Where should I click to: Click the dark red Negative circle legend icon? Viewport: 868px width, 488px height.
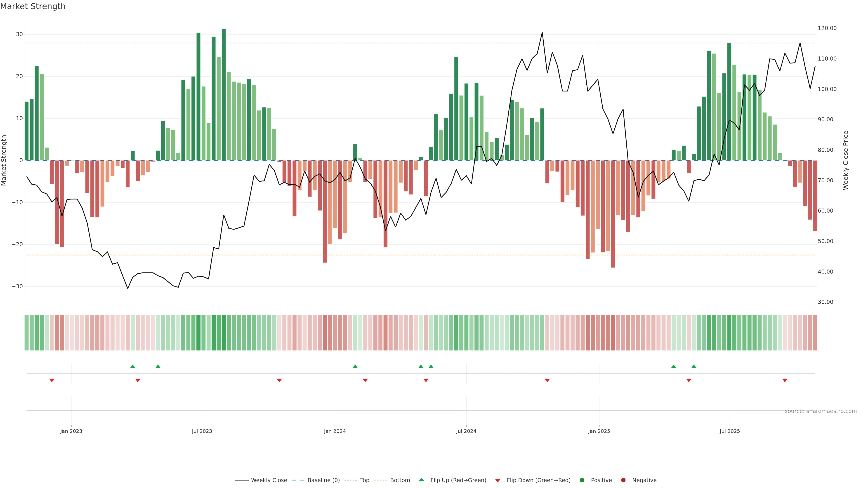tap(623, 480)
